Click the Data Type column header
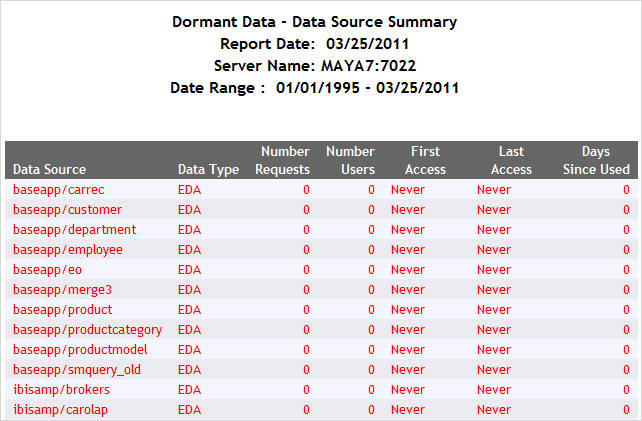This screenshot has width=642, height=421. click(208, 170)
